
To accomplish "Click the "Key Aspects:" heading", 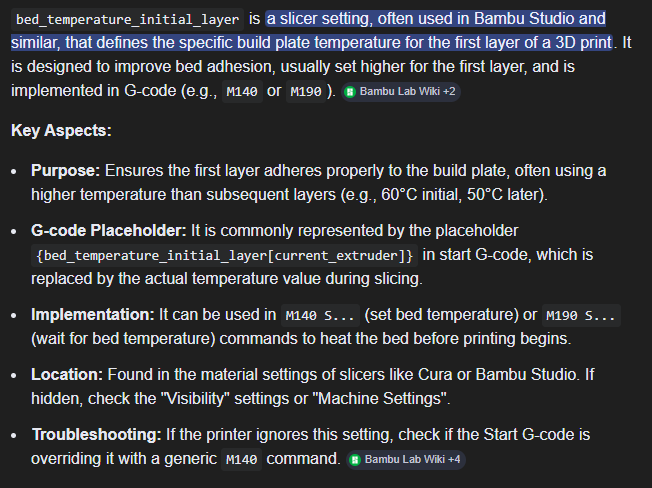I will pyautogui.click(x=61, y=131).
